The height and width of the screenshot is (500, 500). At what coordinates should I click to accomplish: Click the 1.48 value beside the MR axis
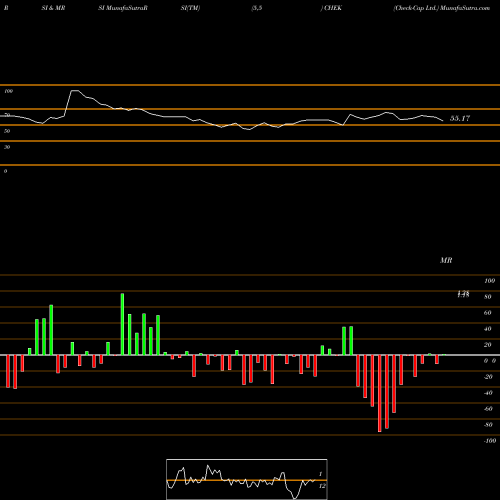[463, 294]
